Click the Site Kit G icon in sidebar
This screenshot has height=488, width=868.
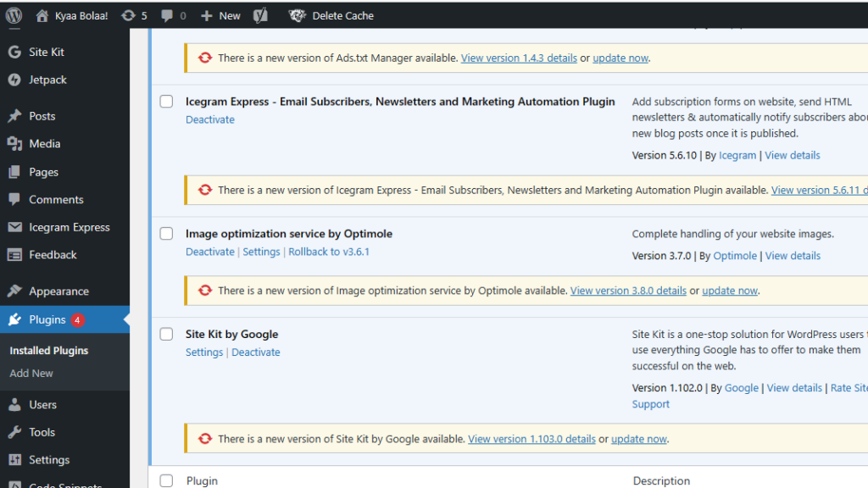coord(14,52)
